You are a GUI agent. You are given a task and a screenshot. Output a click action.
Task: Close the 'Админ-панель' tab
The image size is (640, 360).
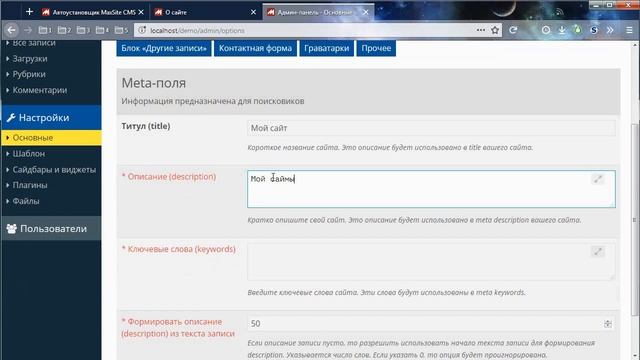(x=366, y=12)
